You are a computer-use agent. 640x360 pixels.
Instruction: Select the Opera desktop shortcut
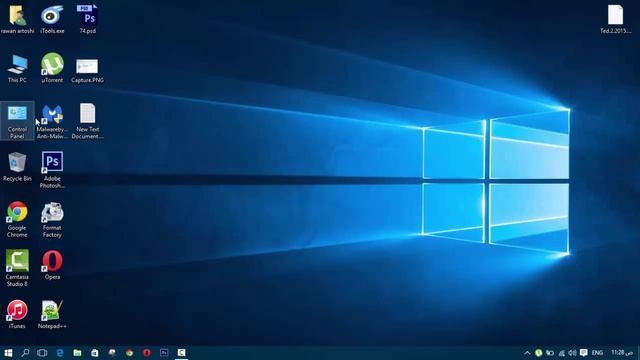52,265
